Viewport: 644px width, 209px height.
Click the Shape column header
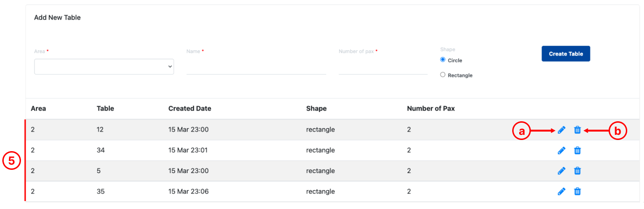(316, 109)
